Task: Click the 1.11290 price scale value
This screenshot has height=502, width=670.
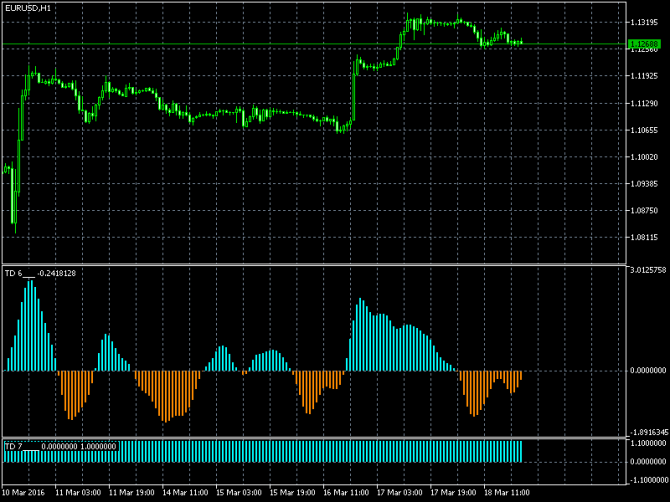Action: click(x=644, y=103)
